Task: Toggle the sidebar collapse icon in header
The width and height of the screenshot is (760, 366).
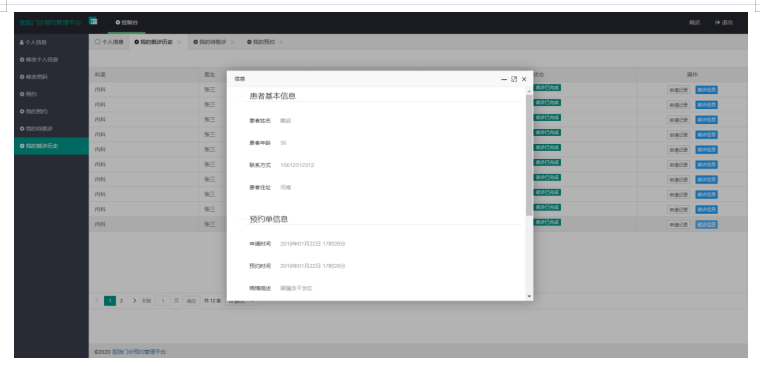Action: pyautogui.click(x=93, y=21)
